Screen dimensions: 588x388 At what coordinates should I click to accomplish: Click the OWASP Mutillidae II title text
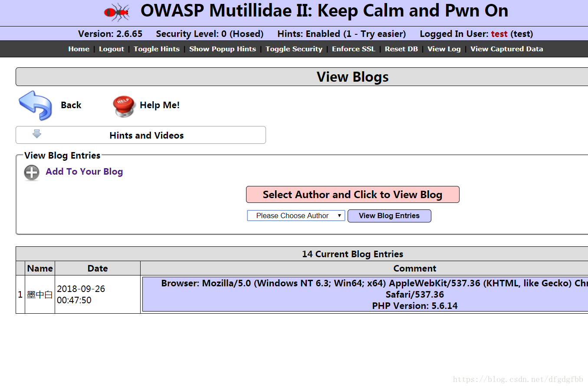[x=324, y=11]
